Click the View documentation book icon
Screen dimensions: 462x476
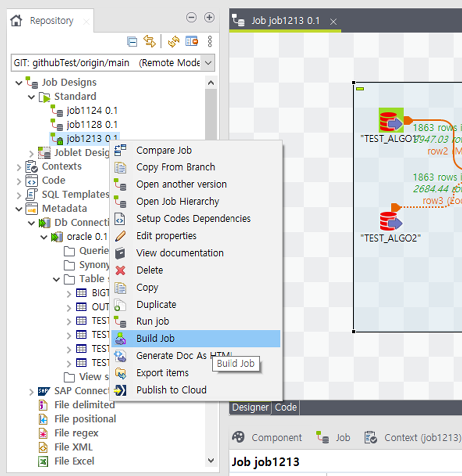(x=120, y=253)
